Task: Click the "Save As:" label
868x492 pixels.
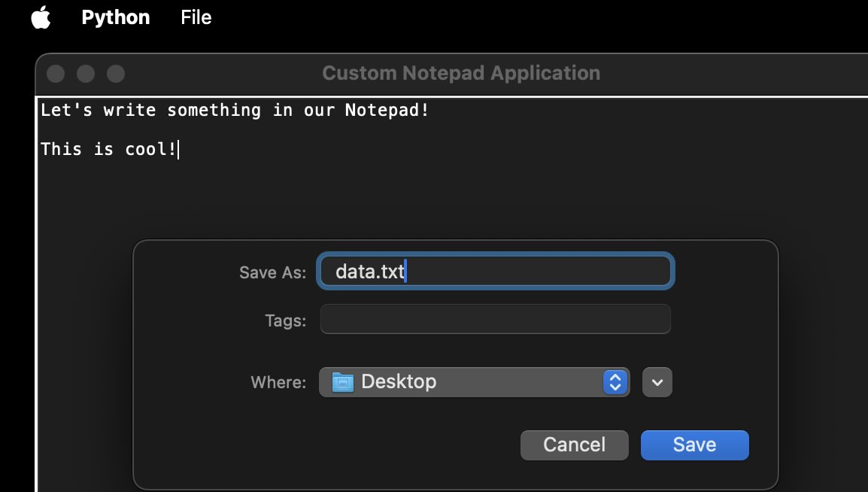Action: pyautogui.click(x=272, y=272)
